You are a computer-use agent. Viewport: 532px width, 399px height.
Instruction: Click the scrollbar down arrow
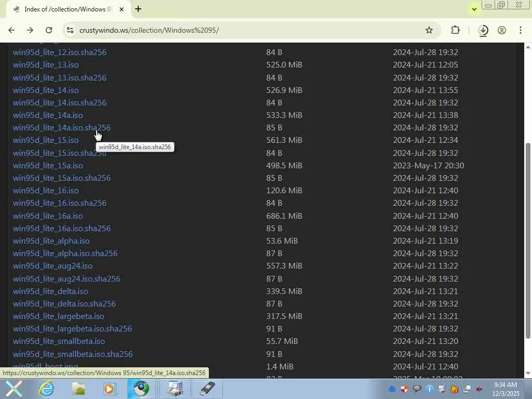528,374
